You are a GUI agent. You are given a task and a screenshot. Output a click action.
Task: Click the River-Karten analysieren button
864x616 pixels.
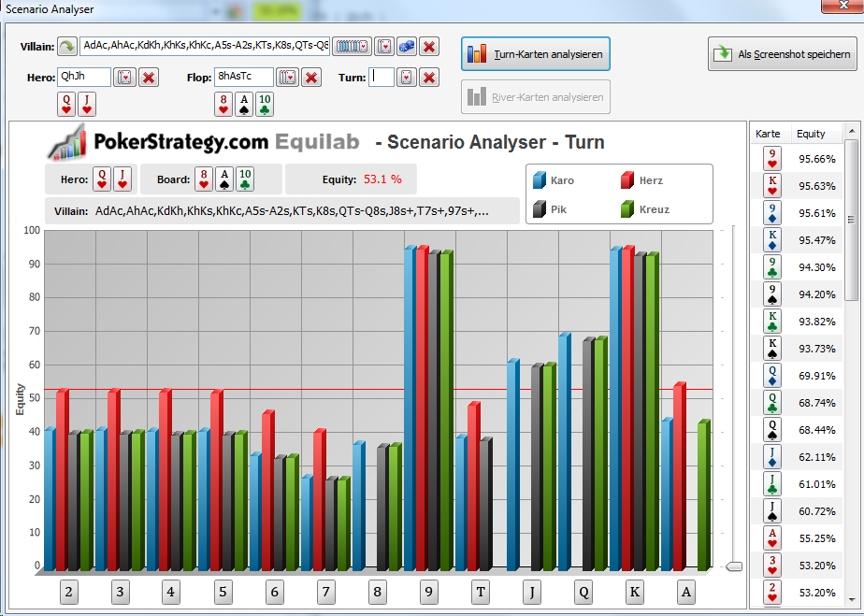click(536, 97)
